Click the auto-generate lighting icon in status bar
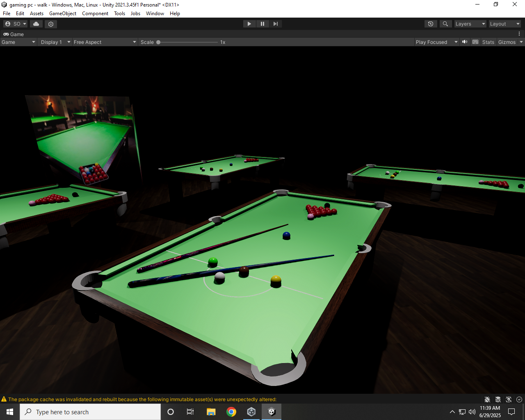This screenshot has height=420, width=525. [x=509, y=399]
